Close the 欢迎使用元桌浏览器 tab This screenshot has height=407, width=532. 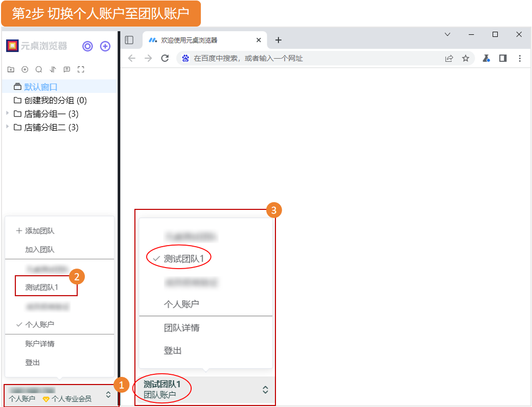[x=259, y=40]
